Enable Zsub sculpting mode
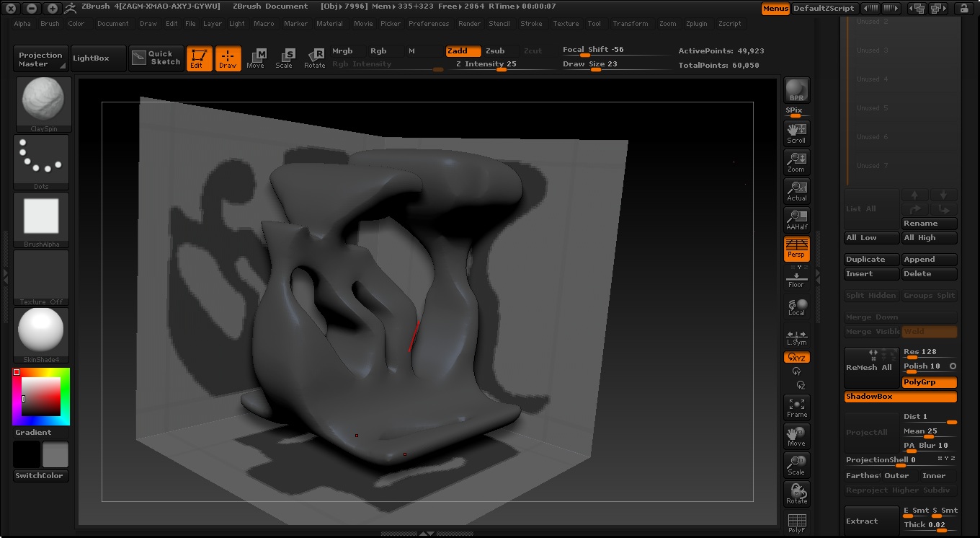The height and width of the screenshot is (538, 980). click(x=495, y=51)
